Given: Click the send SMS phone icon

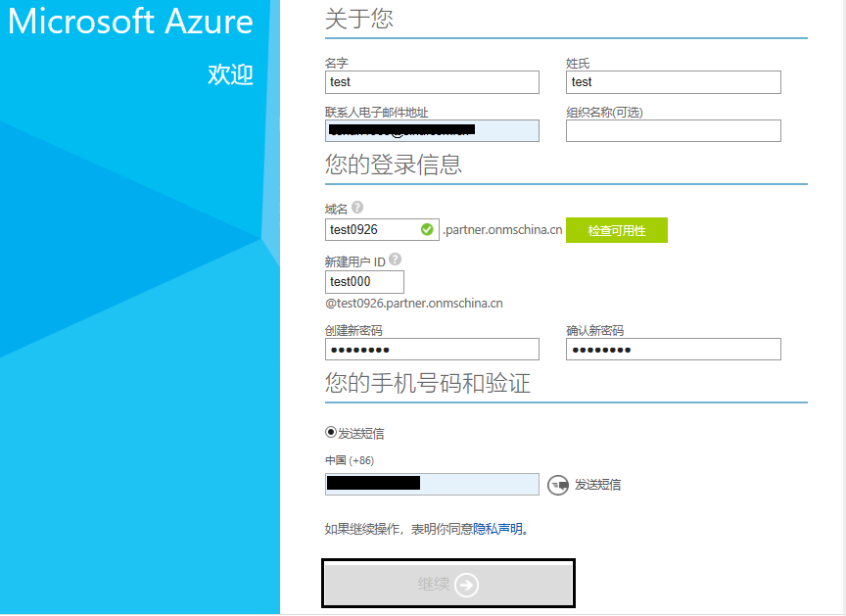Looking at the screenshot, I should (x=557, y=484).
